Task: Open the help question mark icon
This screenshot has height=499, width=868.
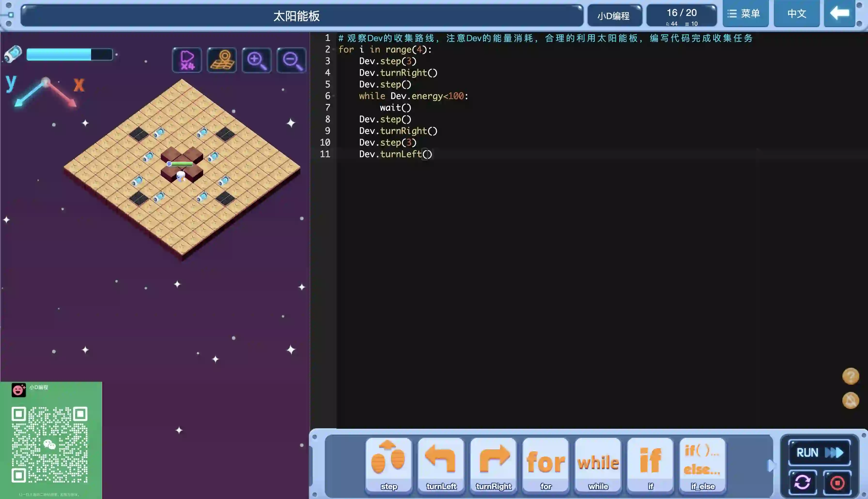Action: tap(851, 376)
